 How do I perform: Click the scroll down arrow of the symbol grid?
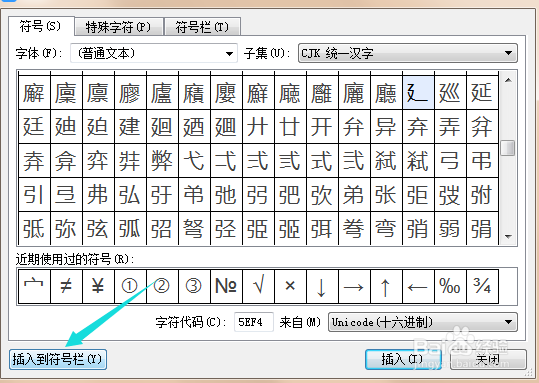pyautogui.click(x=509, y=236)
